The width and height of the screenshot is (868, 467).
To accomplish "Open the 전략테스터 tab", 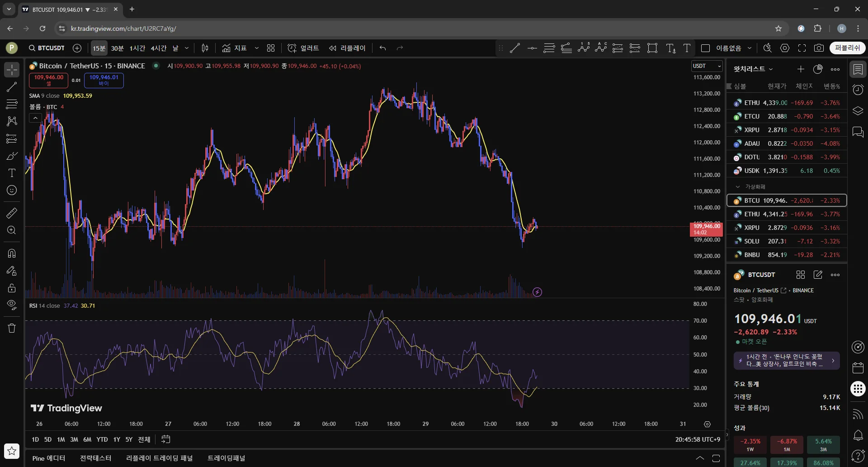I will [x=95, y=458].
